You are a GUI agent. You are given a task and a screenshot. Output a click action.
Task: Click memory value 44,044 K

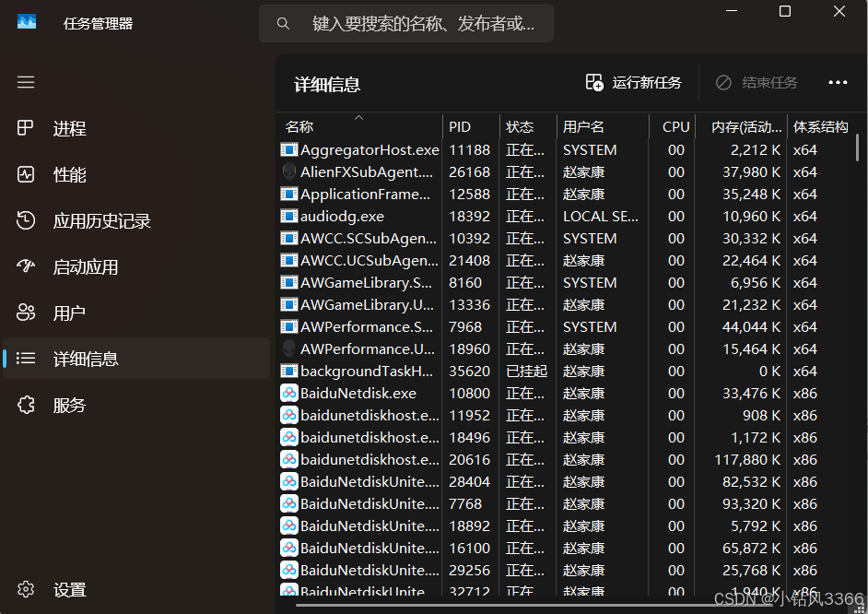pyautogui.click(x=751, y=326)
